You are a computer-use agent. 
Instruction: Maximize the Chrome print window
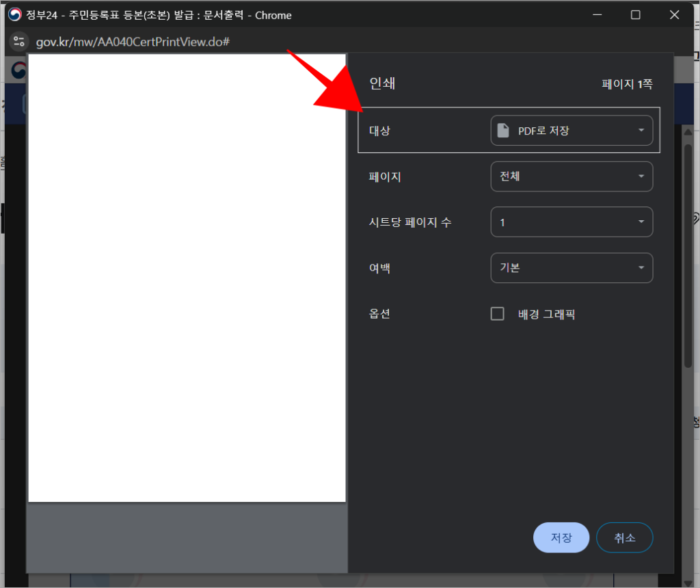pos(636,14)
